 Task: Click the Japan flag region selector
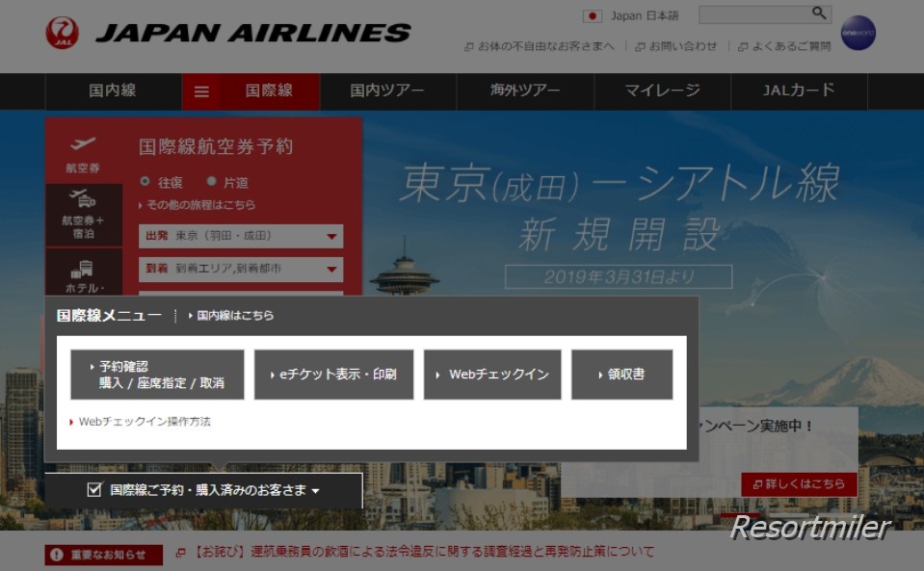tap(593, 16)
